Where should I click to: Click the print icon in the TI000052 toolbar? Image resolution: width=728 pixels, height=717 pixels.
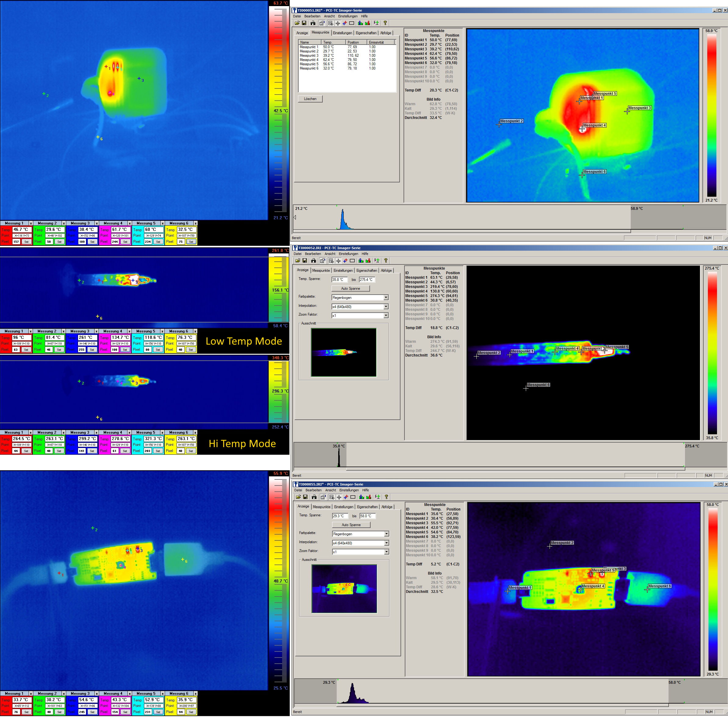[313, 261]
